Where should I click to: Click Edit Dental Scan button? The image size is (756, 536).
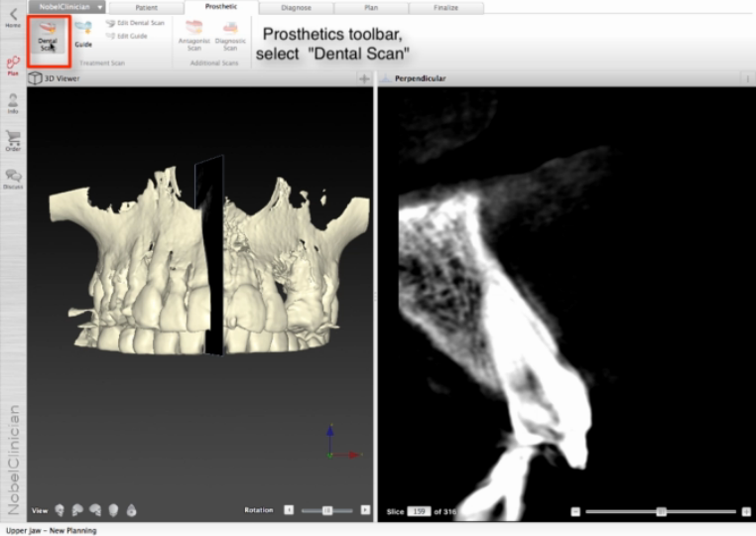(x=135, y=23)
